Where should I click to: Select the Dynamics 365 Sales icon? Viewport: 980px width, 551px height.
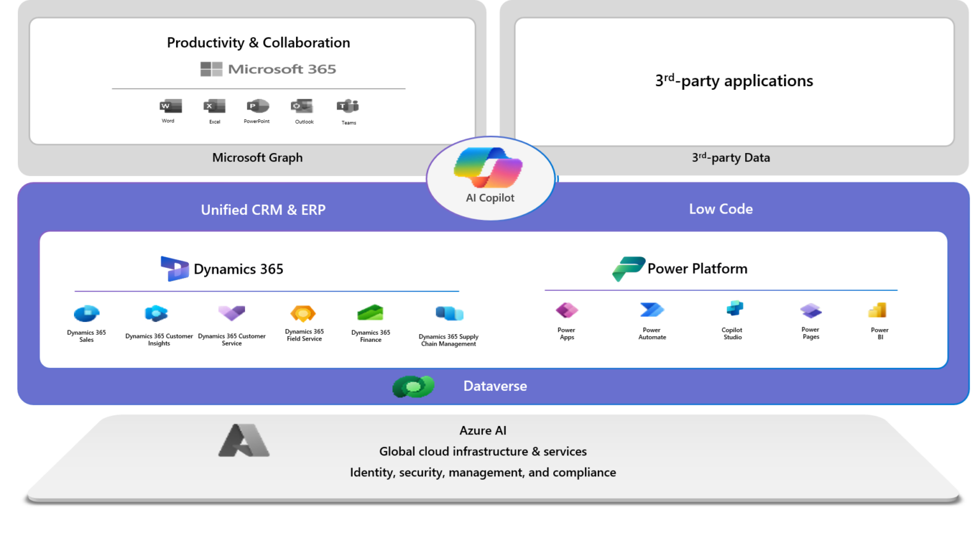(86, 312)
